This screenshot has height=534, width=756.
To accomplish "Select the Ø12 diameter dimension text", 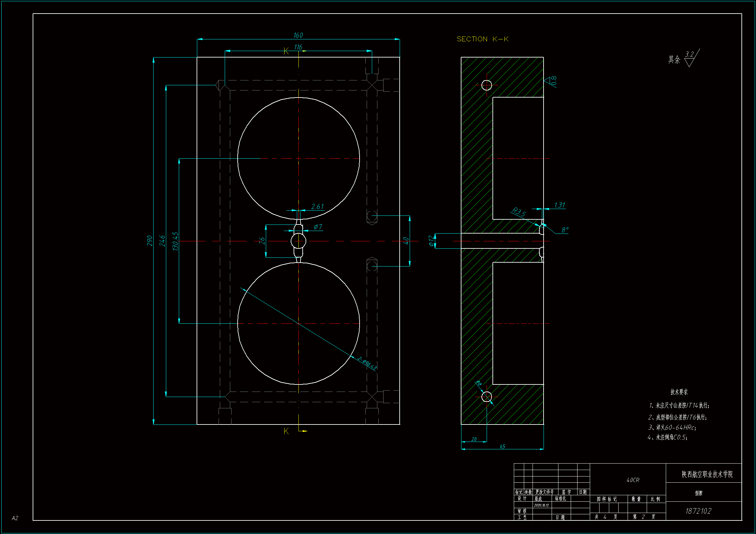I will tap(431, 241).
